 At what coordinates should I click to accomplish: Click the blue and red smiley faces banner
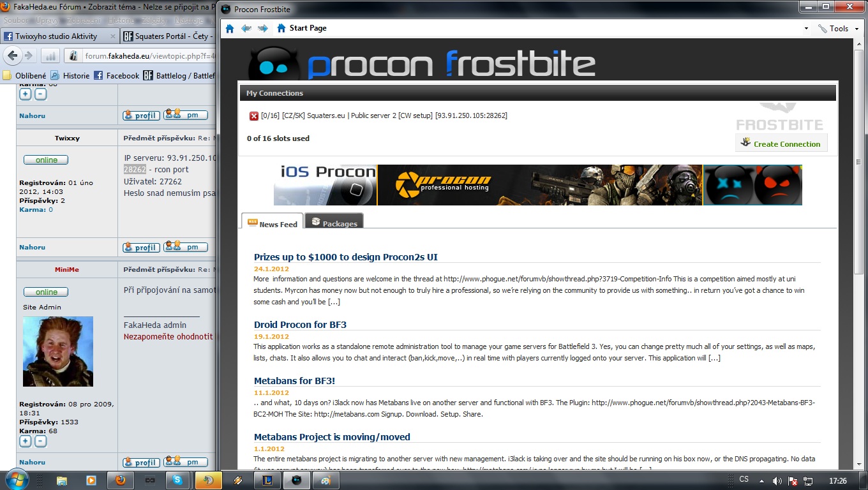pyautogui.click(x=752, y=185)
